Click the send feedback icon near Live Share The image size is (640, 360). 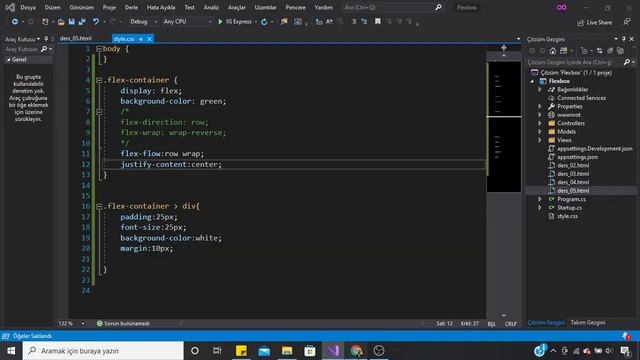point(627,22)
